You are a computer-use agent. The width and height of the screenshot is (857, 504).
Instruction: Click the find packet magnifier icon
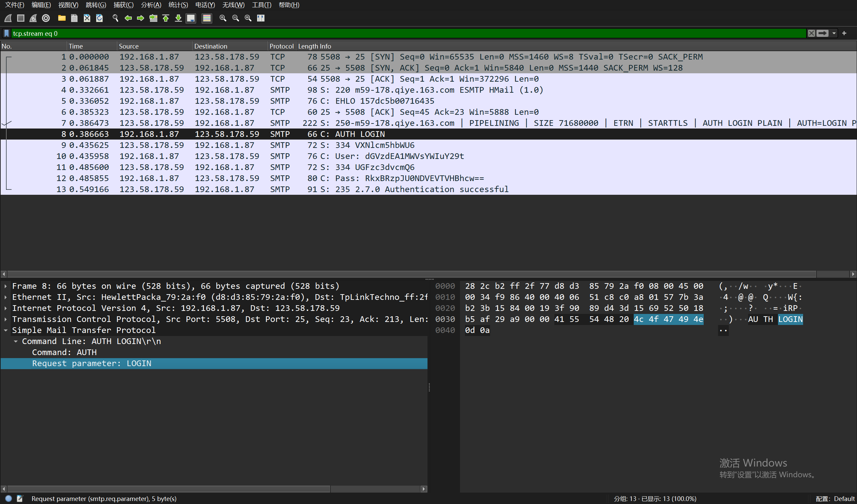[x=115, y=18]
